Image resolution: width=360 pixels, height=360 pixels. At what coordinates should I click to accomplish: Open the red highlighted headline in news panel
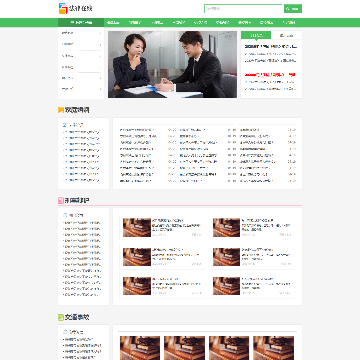[x=270, y=75]
